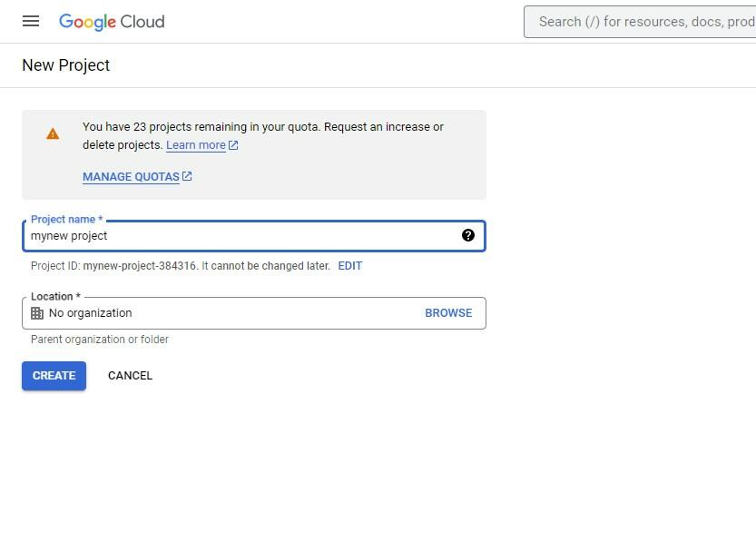Open the MANAGE QUOTAS link
The height and width of the screenshot is (542, 756).
point(131,176)
